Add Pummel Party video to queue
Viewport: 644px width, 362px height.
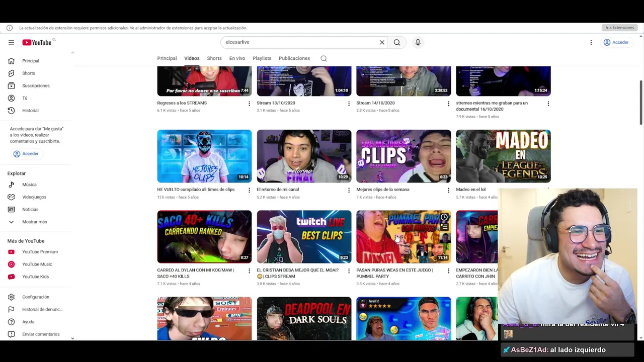pos(444,228)
